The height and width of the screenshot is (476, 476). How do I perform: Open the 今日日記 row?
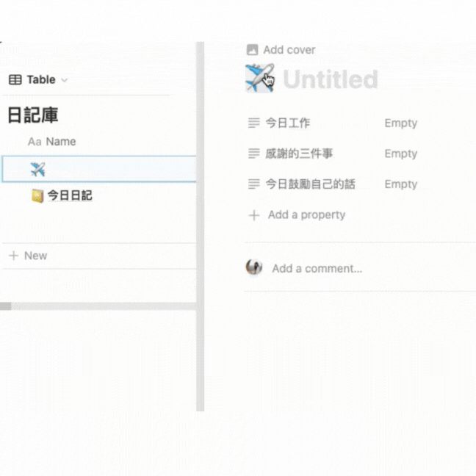[70, 195]
